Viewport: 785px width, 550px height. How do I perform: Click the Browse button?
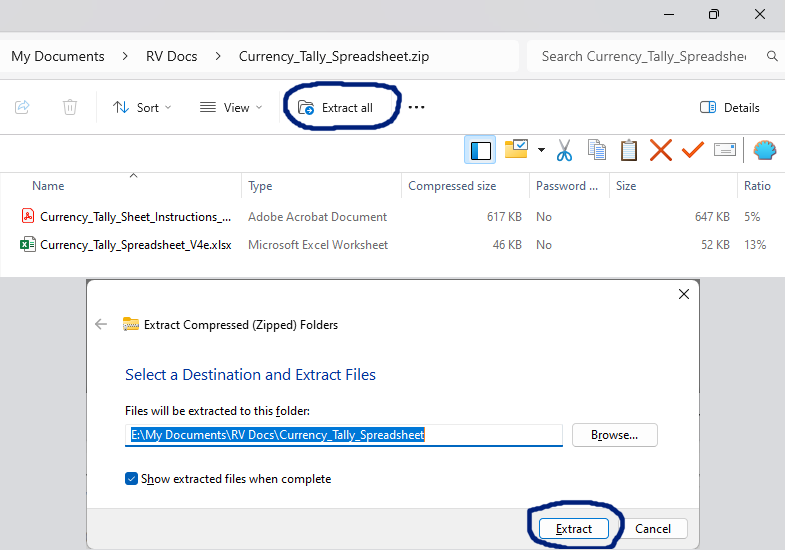pyautogui.click(x=614, y=435)
